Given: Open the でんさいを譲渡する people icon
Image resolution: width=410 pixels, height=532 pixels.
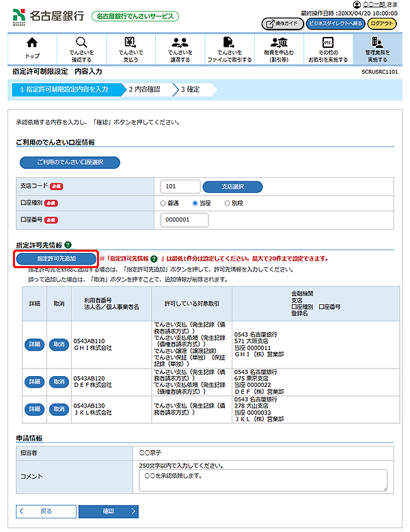Looking at the screenshot, I should click(179, 42).
